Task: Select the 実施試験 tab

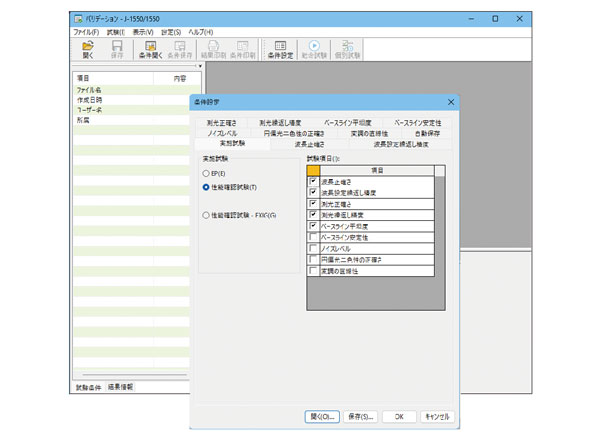Action: [x=232, y=143]
